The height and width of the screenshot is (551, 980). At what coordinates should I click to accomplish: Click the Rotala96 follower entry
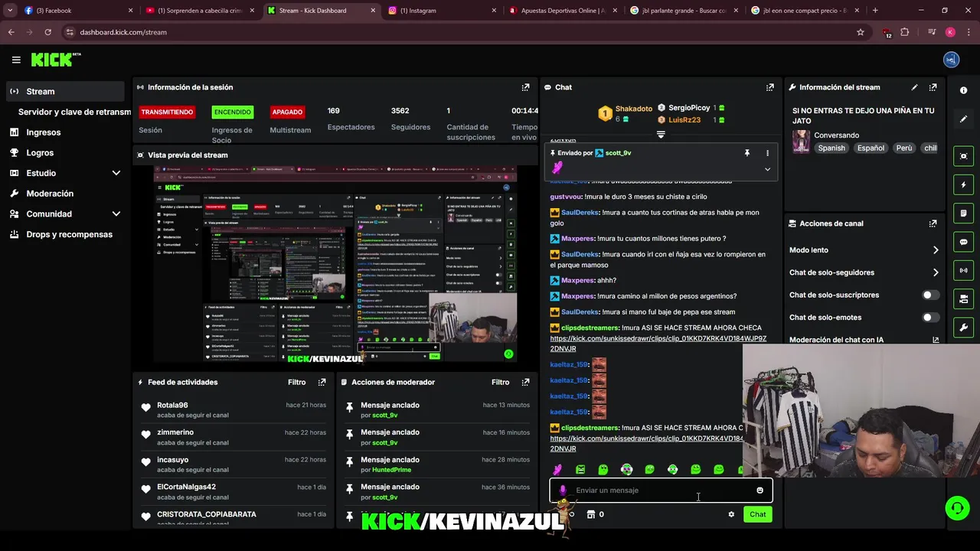(234, 409)
